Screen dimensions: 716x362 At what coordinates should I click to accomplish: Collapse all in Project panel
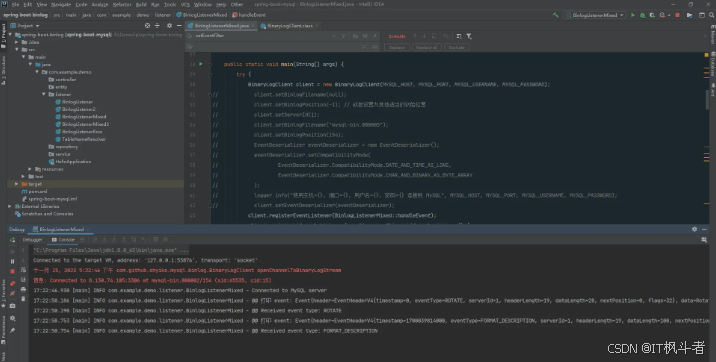(157, 26)
